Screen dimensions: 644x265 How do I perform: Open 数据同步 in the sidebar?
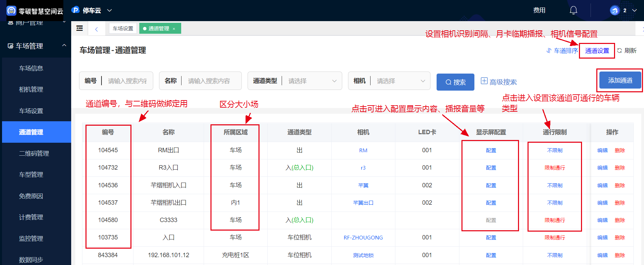31,260
